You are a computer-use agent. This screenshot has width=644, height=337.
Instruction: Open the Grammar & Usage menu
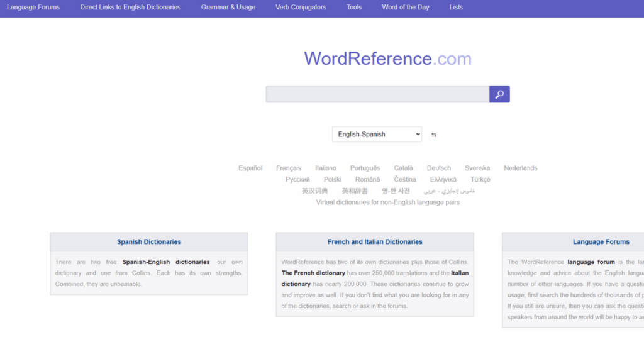pos(228,8)
